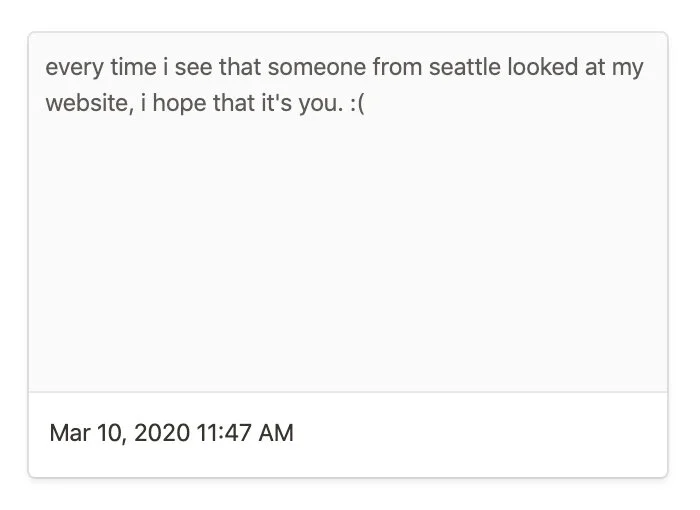
Task: Click the word "every" at message start
Action: (x=72, y=68)
